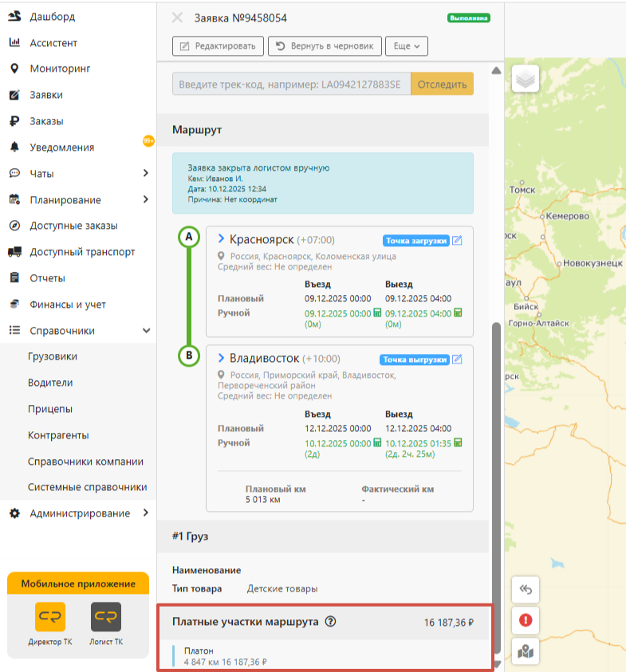The width and height of the screenshot is (626, 672).
Task: Click the undo arrows map button
Action: click(x=526, y=590)
